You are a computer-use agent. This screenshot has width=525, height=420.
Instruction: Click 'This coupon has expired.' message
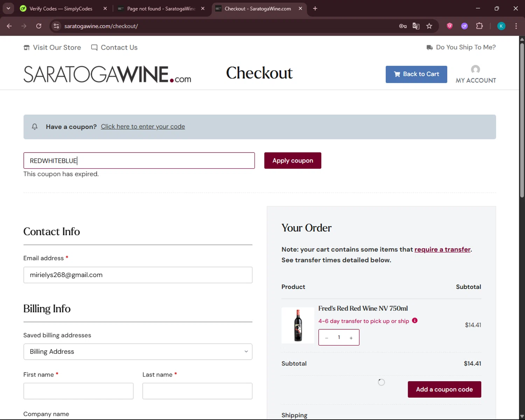[61, 174]
